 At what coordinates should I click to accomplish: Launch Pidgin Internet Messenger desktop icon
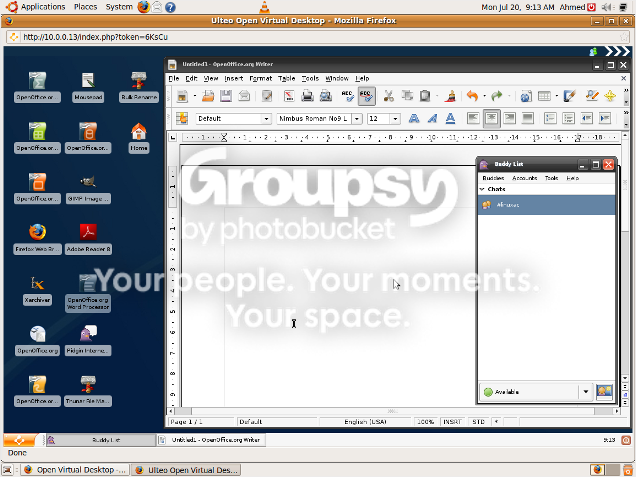(88, 340)
